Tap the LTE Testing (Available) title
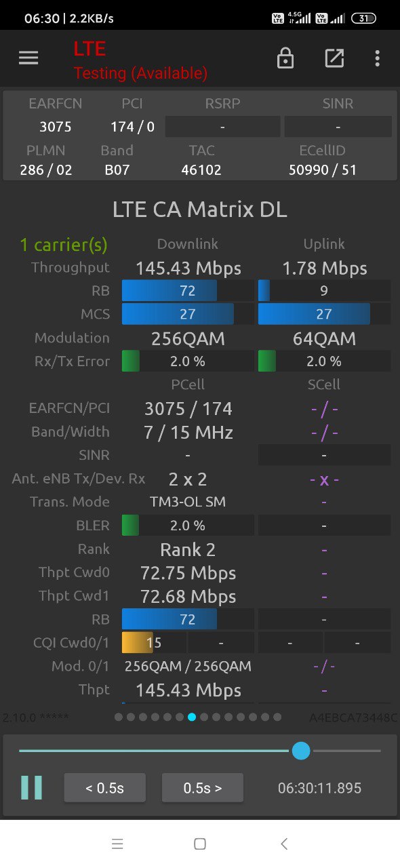The width and height of the screenshot is (400, 868). click(x=140, y=60)
